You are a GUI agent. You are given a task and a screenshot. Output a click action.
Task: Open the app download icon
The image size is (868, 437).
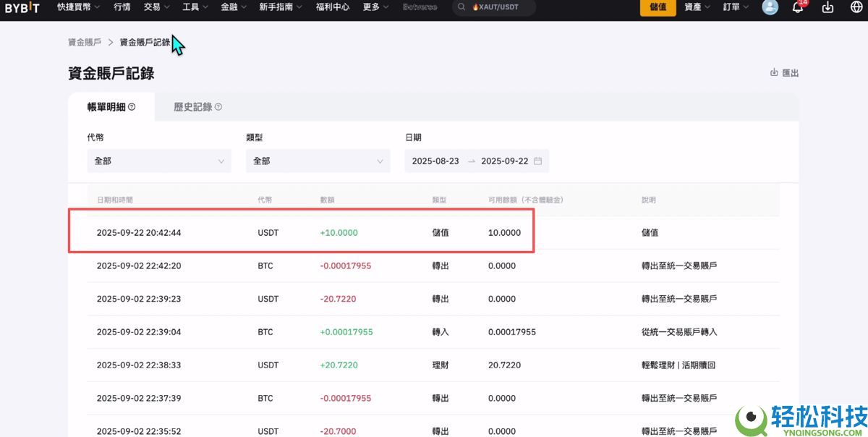[829, 7]
